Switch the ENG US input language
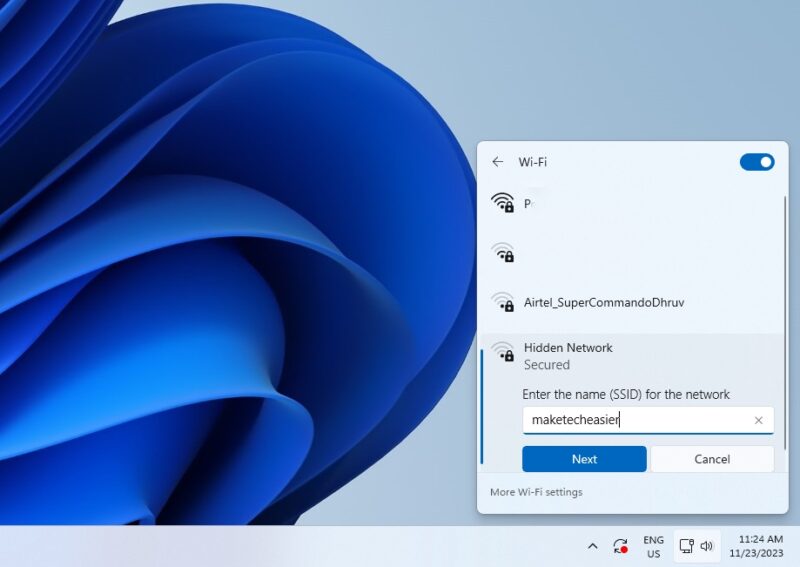This screenshot has height=567, width=800. pos(654,547)
